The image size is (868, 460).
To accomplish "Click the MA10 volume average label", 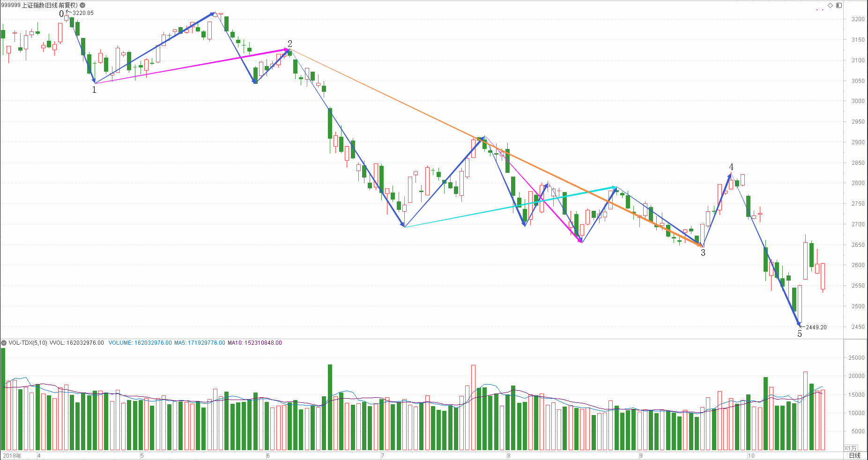I will [x=254, y=343].
